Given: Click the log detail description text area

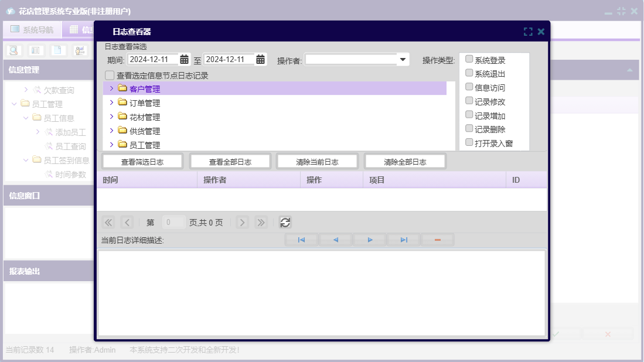Looking at the screenshot, I should (321, 293).
